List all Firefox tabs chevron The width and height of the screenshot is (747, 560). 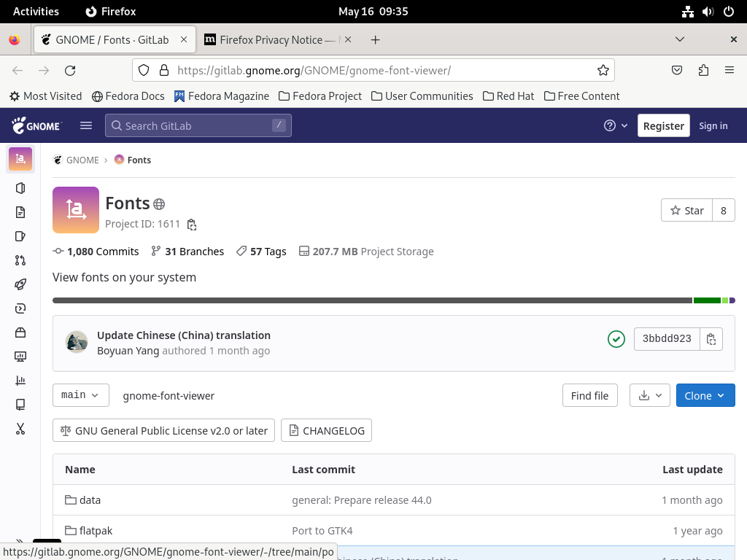pyautogui.click(x=680, y=39)
